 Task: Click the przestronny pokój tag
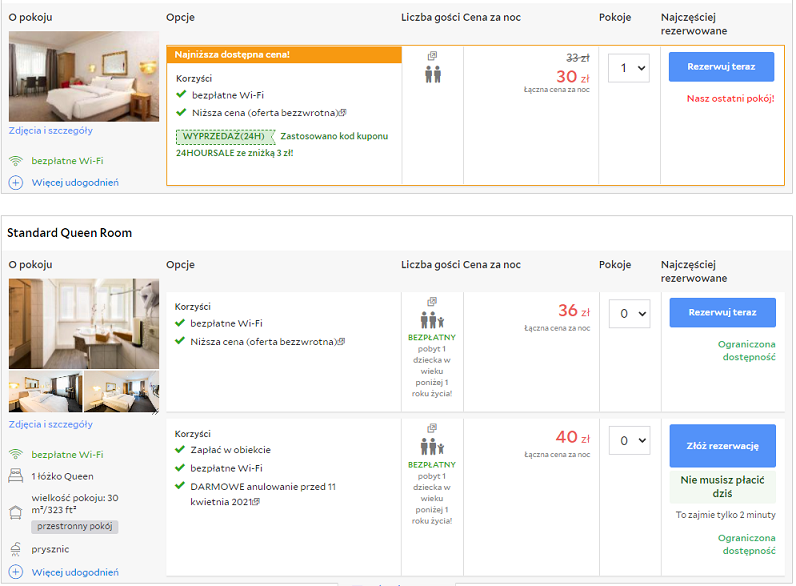(x=75, y=527)
